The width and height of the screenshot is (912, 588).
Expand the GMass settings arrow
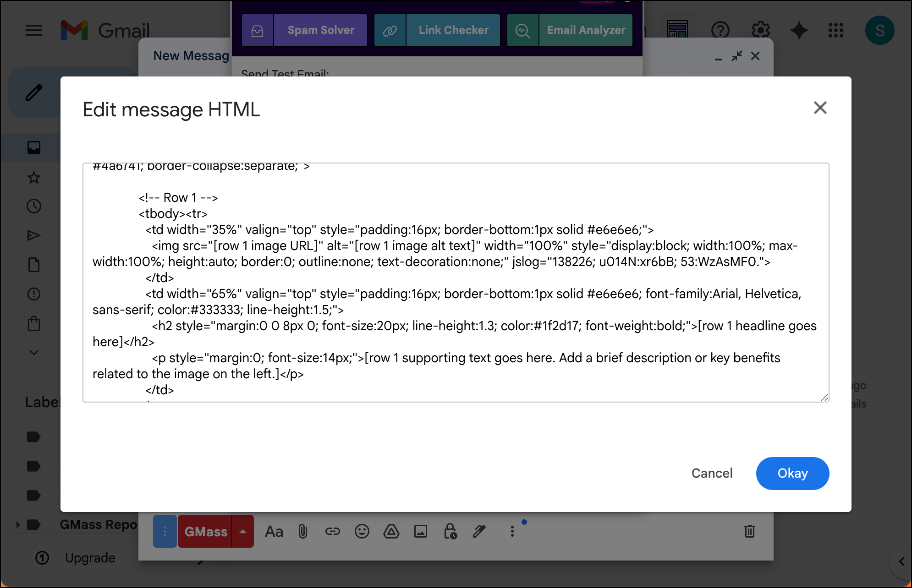(243, 531)
